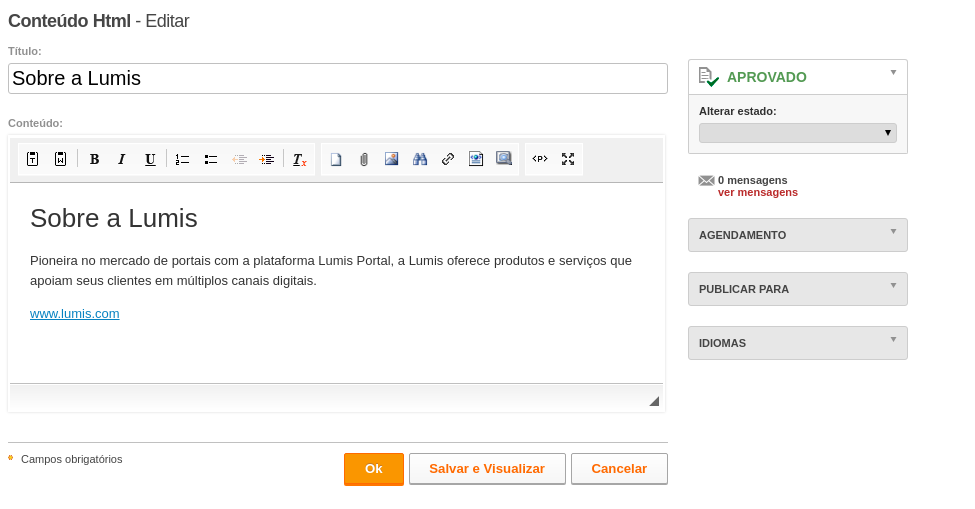Click the blank document page icon
The height and width of the screenshot is (509, 975).
336,159
